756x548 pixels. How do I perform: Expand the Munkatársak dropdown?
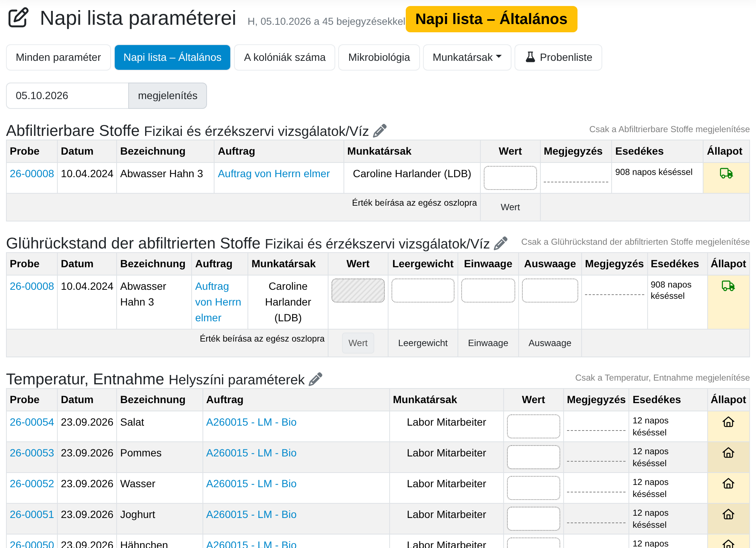[467, 57]
